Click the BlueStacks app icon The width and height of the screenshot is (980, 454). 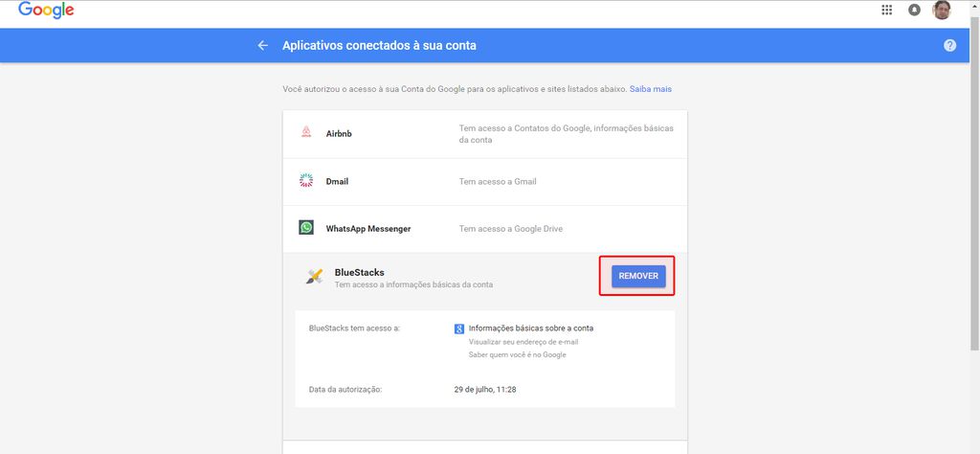[x=315, y=277]
